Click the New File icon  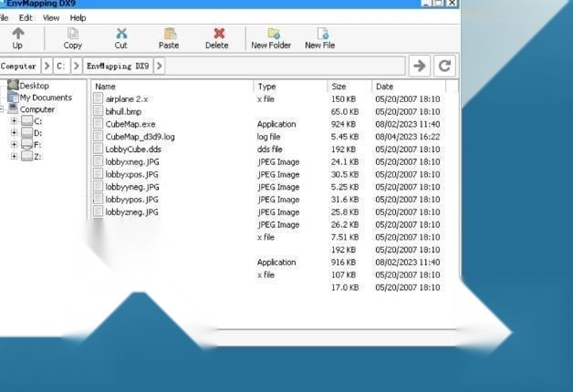pos(320,34)
